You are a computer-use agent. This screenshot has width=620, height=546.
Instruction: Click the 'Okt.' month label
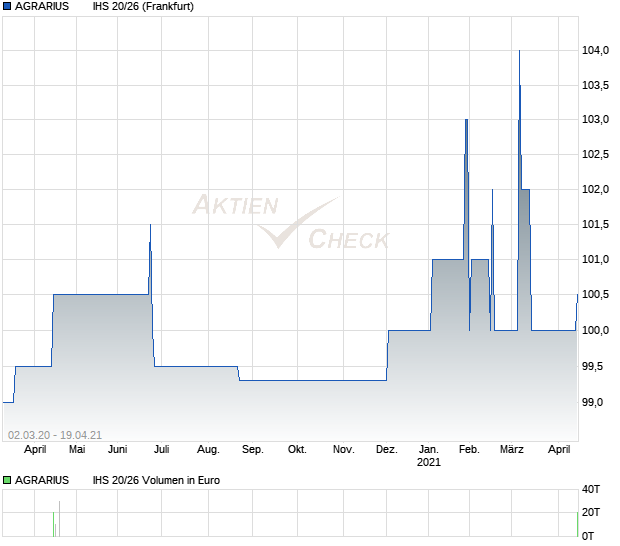coord(297,449)
